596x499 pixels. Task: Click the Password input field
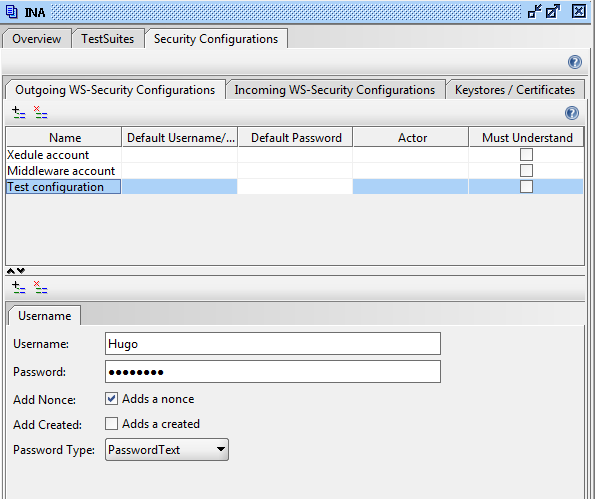273,372
